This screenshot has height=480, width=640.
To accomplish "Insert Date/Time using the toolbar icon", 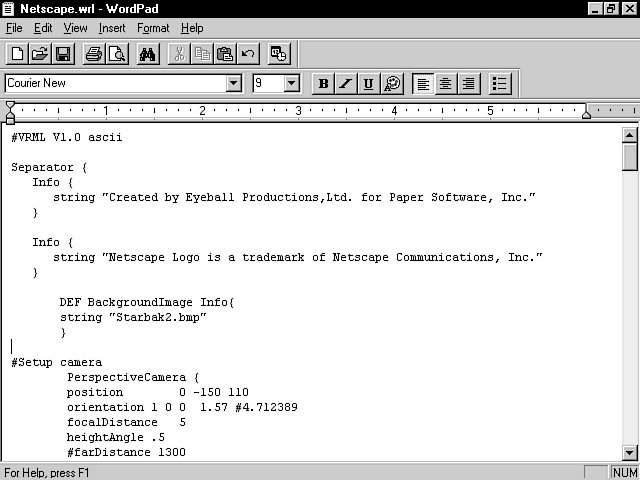I will pyautogui.click(x=279, y=54).
